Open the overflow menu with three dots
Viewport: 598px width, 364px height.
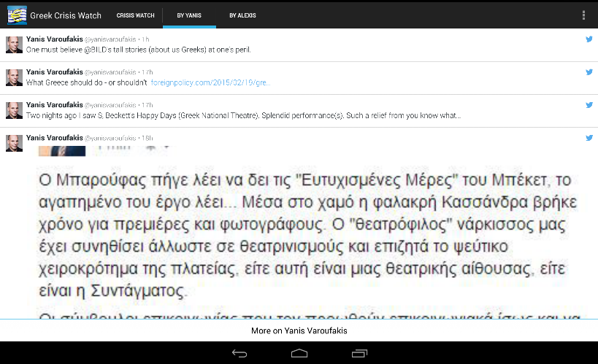pyautogui.click(x=583, y=15)
